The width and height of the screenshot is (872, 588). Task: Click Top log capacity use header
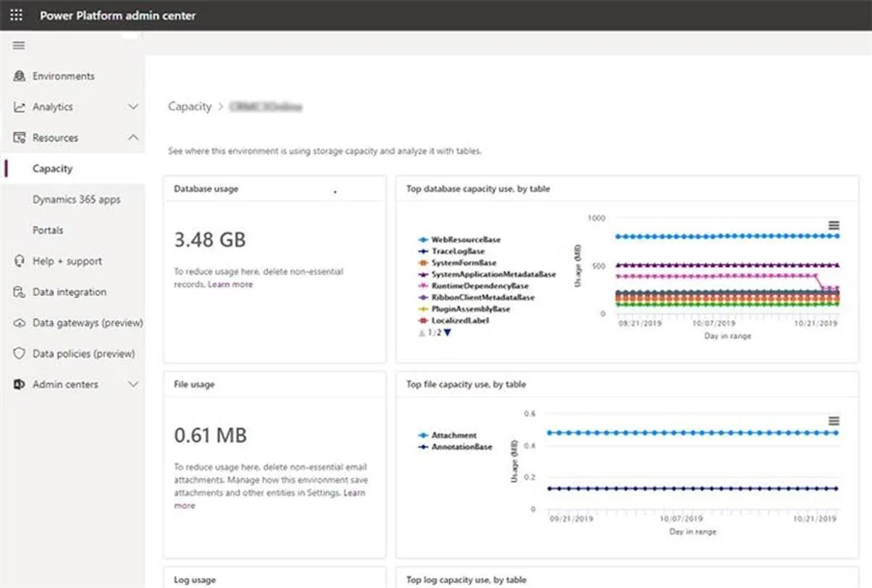[466, 580]
